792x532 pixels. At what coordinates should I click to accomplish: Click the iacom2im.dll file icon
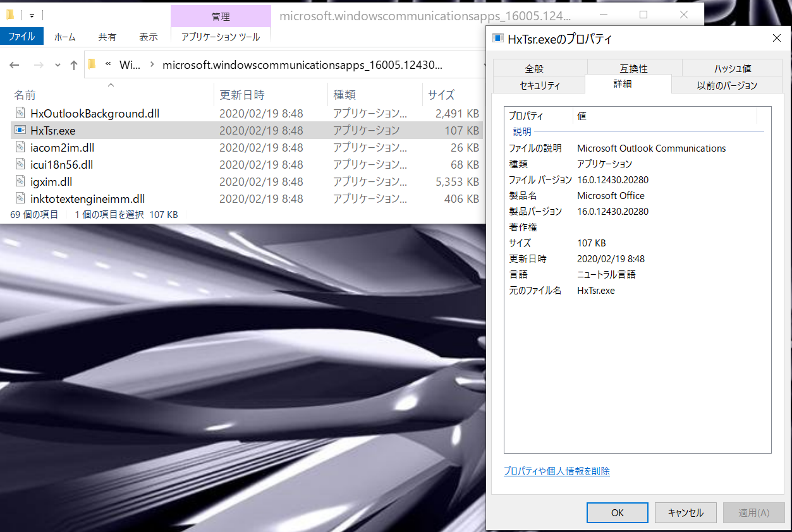[x=20, y=148]
